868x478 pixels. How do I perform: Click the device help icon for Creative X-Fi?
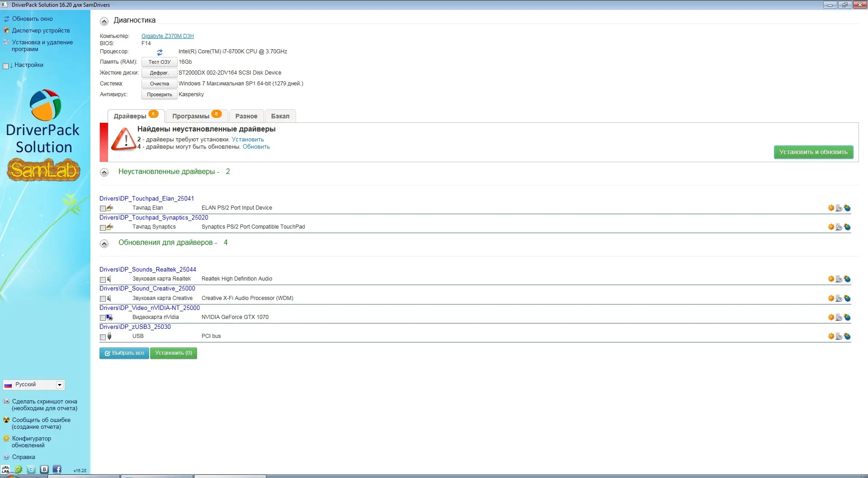pyautogui.click(x=839, y=299)
